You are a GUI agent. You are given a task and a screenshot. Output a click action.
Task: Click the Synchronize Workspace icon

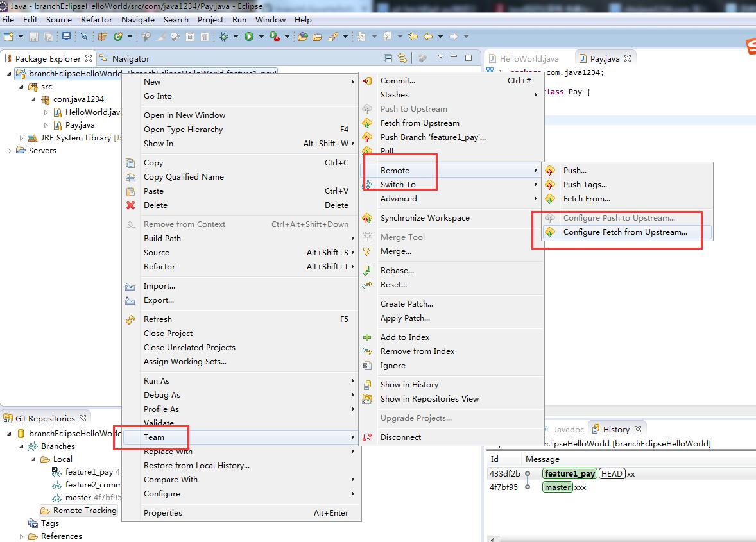367,218
